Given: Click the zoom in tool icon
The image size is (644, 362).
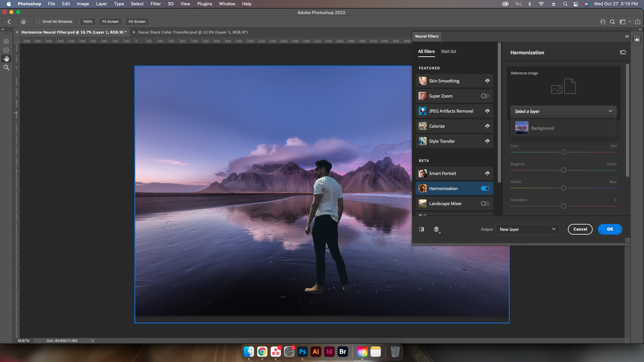Looking at the screenshot, I should [x=6, y=41].
